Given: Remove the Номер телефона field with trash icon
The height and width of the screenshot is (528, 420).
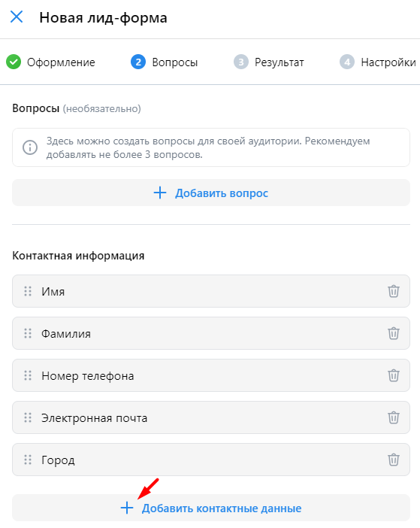Looking at the screenshot, I should pos(394,375).
